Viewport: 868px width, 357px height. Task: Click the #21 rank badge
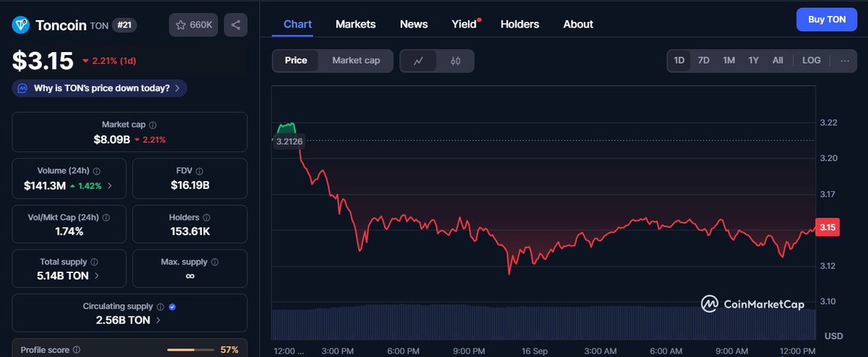click(124, 25)
